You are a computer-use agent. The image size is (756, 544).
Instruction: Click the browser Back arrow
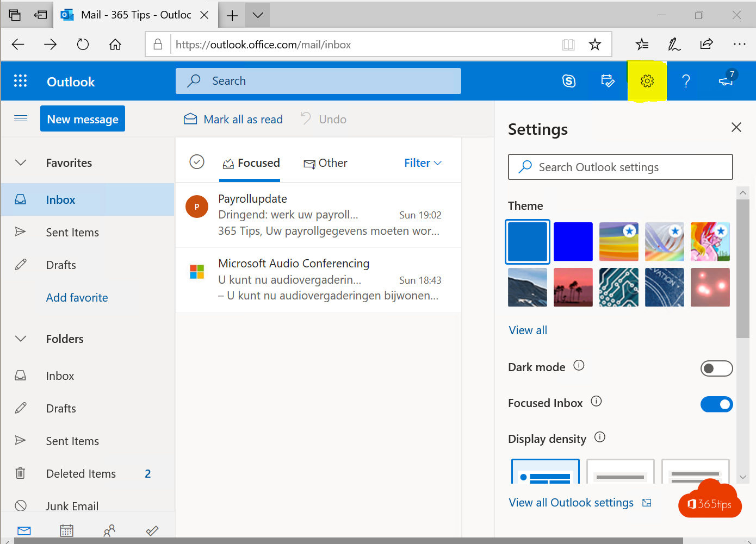point(18,45)
